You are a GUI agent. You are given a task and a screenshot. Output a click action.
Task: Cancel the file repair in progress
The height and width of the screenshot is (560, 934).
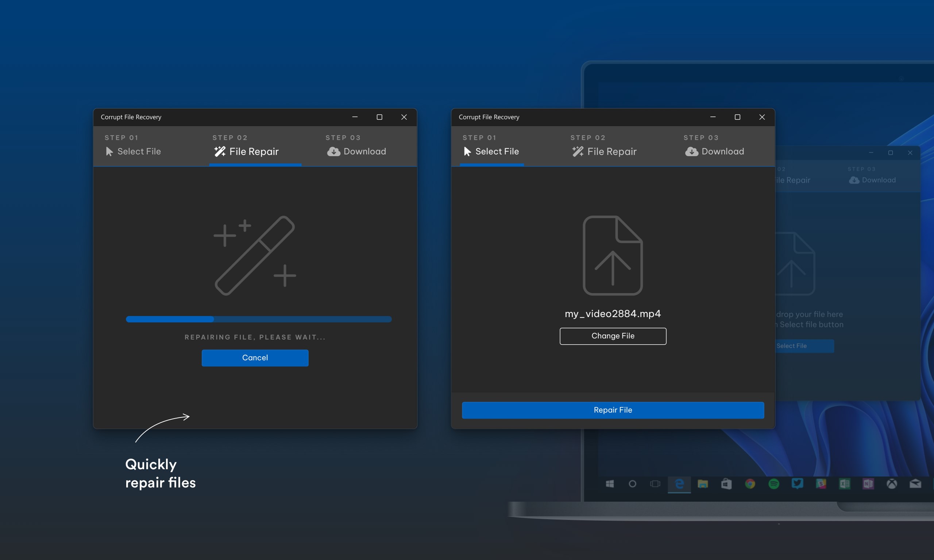[x=255, y=358]
